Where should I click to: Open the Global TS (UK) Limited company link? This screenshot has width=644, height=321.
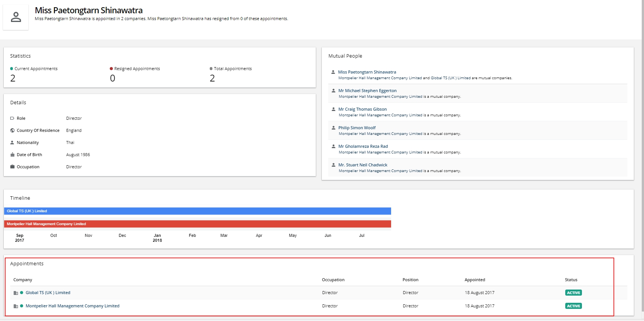48,293
